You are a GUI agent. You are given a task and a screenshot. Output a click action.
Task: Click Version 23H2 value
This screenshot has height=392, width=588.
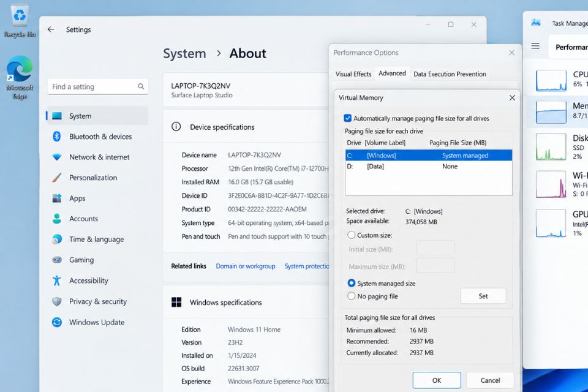[x=235, y=342]
